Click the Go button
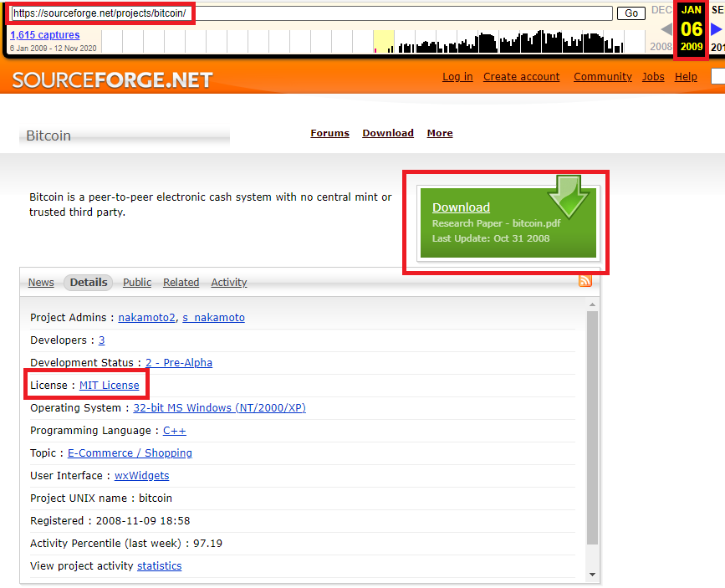 pos(631,13)
